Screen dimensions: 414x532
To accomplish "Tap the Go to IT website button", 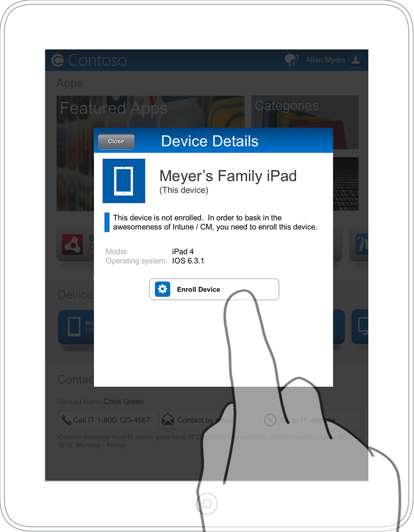I will (310, 420).
